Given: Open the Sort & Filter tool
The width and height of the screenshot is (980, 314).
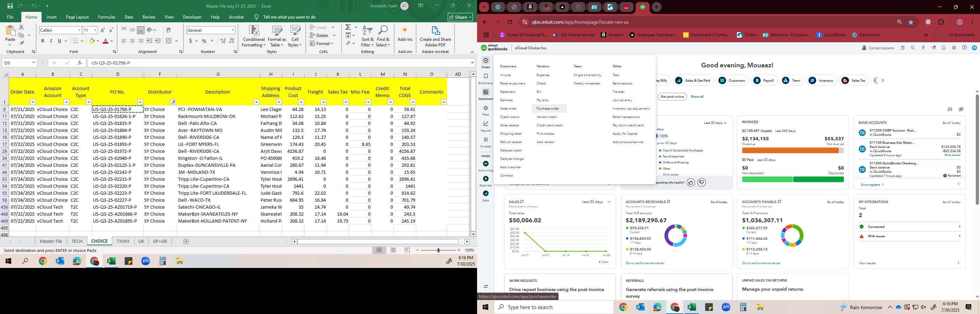Looking at the screenshot, I should tap(367, 37).
